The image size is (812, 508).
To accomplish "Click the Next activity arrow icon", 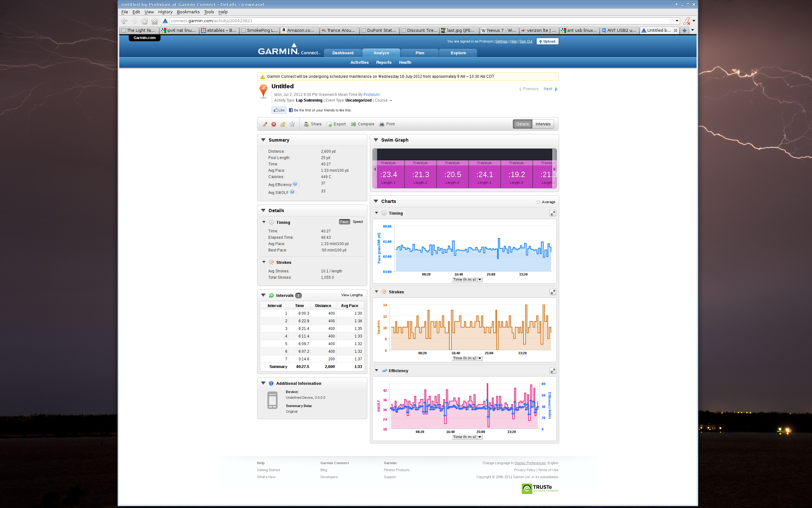I will point(556,89).
